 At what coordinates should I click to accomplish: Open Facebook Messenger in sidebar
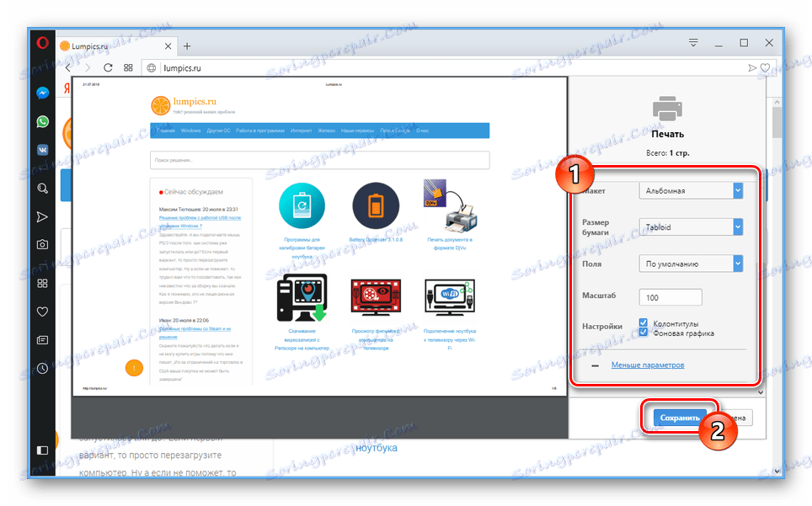coord(42,93)
